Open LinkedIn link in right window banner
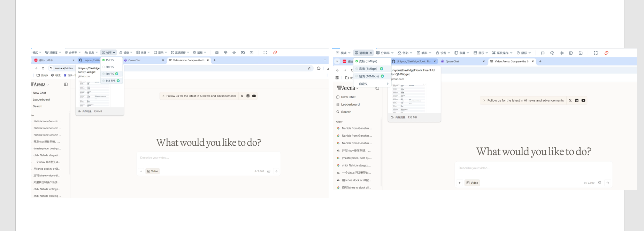 pyautogui.click(x=577, y=100)
